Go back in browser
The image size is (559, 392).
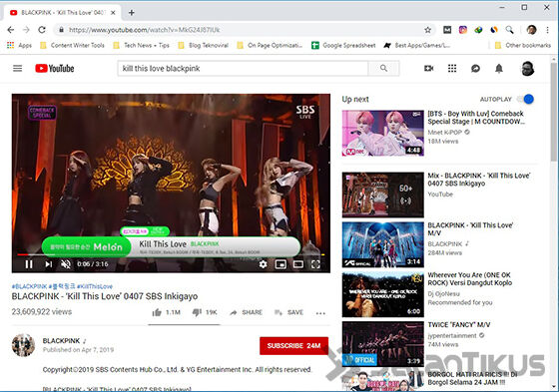[x=11, y=30]
